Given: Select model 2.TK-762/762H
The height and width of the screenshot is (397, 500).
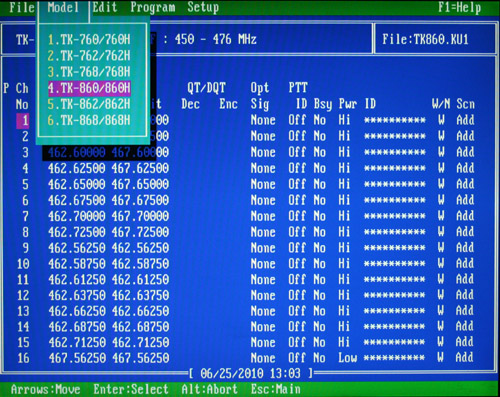Looking at the screenshot, I should point(89,56).
